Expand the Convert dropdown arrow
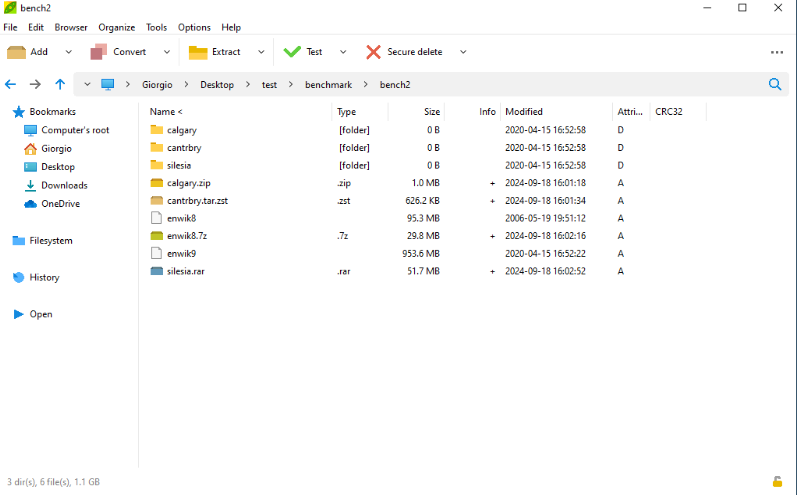The image size is (797, 495). 167,52
